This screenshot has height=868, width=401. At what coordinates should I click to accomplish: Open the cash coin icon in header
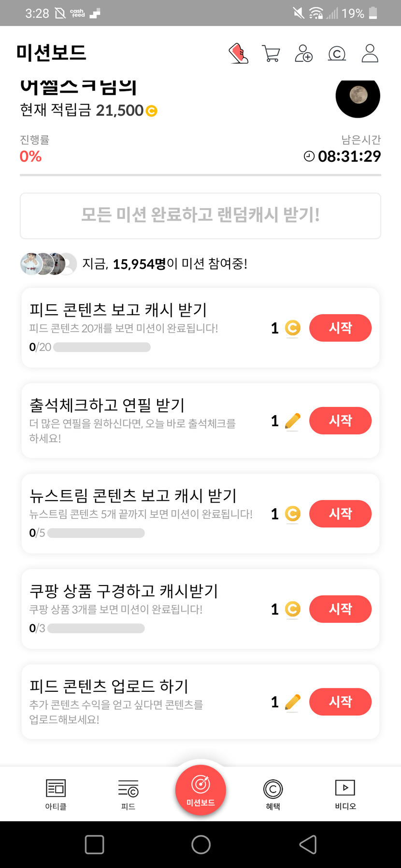337,54
